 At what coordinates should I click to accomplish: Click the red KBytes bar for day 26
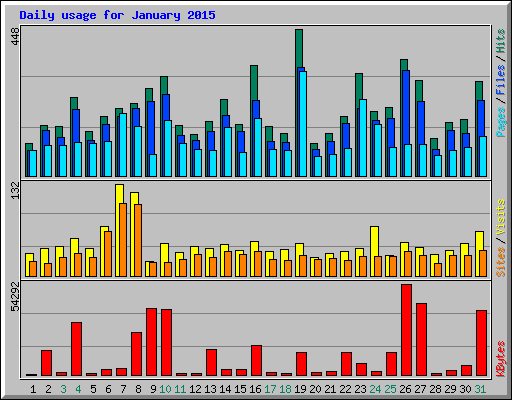click(406, 330)
